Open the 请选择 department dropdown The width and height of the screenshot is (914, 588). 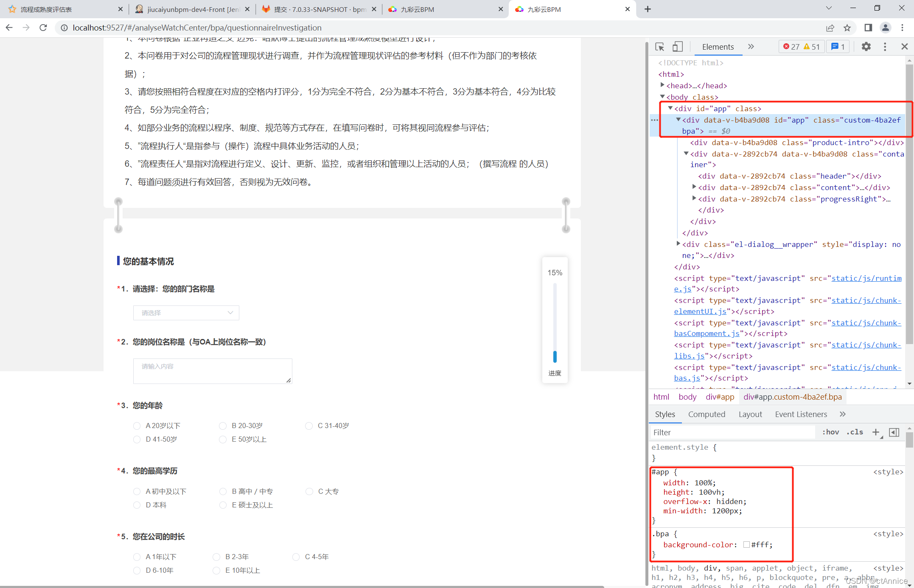[186, 313]
